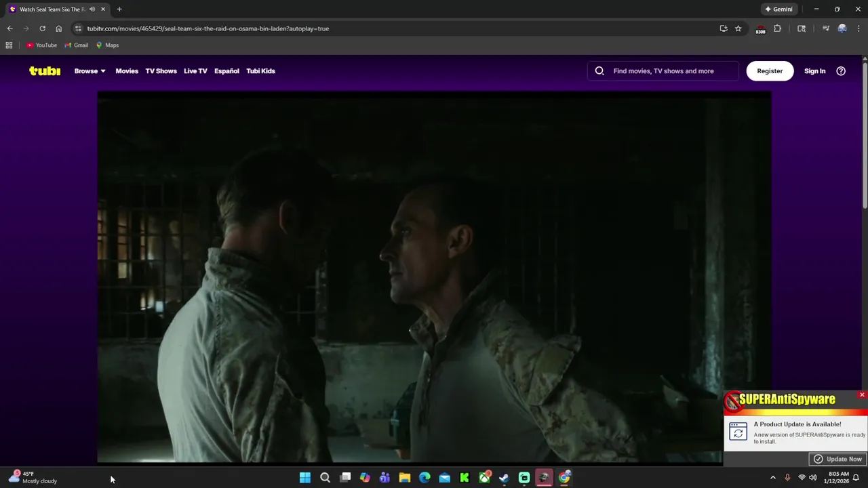
Task: Open the Windows Start menu
Action: pos(305,478)
